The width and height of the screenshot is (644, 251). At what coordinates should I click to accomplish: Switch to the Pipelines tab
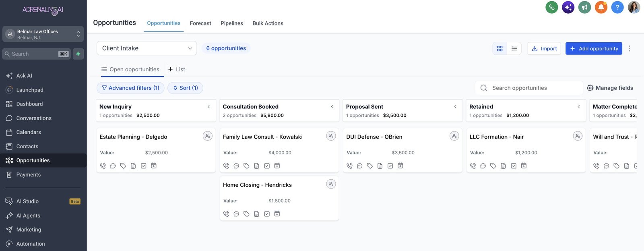(232, 23)
